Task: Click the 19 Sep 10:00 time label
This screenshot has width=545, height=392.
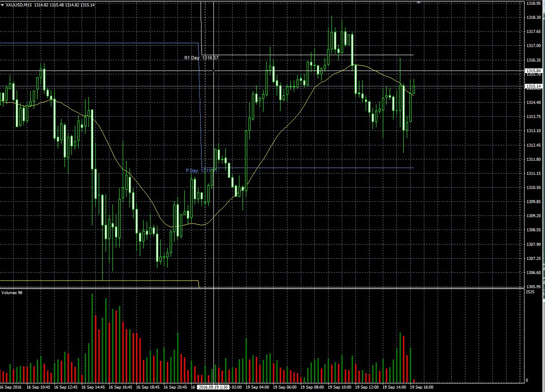Action: click(x=339, y=387)
